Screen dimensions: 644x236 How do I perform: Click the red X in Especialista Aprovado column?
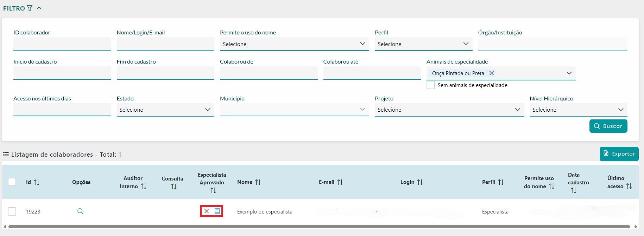[x=207, y=211]
